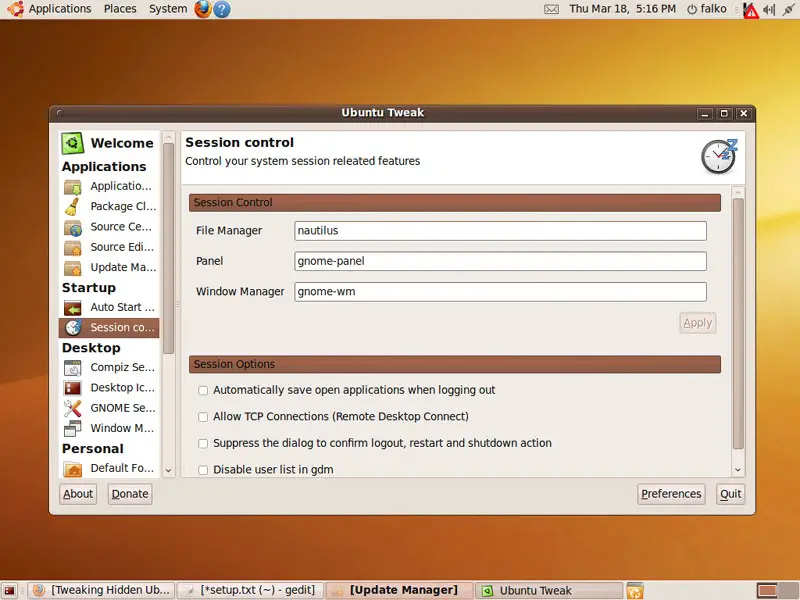Select the Package Cleaner broom icon
800x600 pixels.
[x=72, y=207]
